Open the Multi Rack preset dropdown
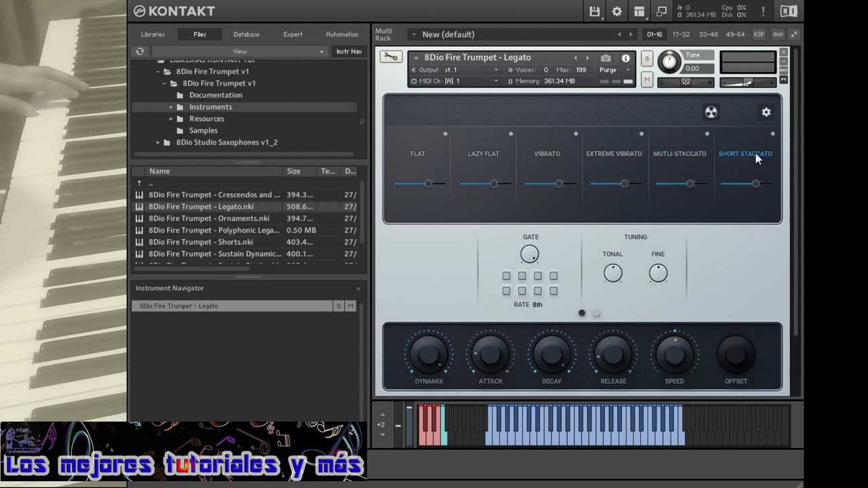This screenshot has height=488, width=868. point(413,35)
